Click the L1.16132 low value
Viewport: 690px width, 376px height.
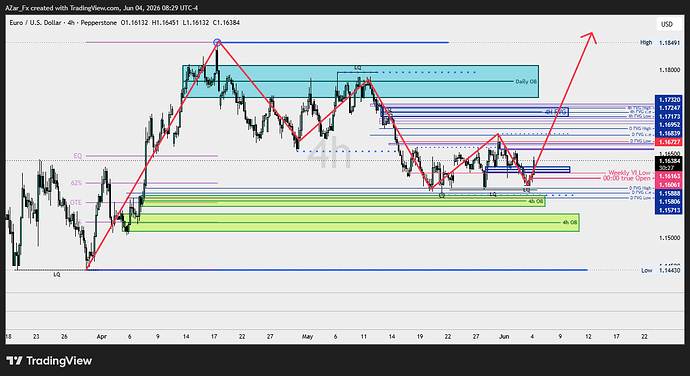(x=195, y=22)
